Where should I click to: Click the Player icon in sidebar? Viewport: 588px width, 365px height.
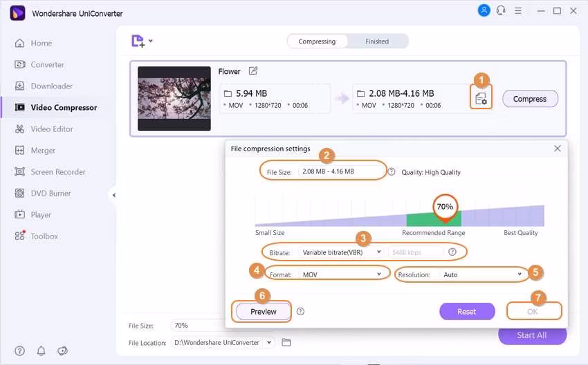19,214
